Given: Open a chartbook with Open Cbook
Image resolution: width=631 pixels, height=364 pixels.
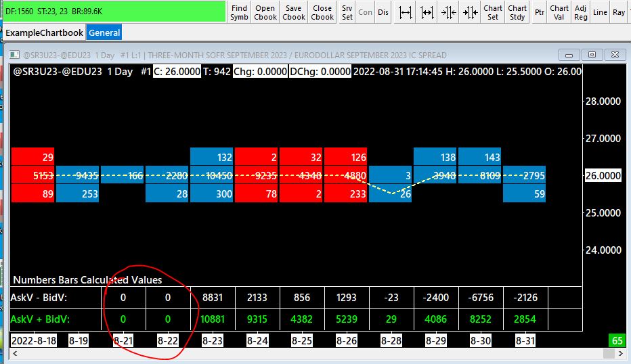Looking at the screenshot, I should 265,12.
